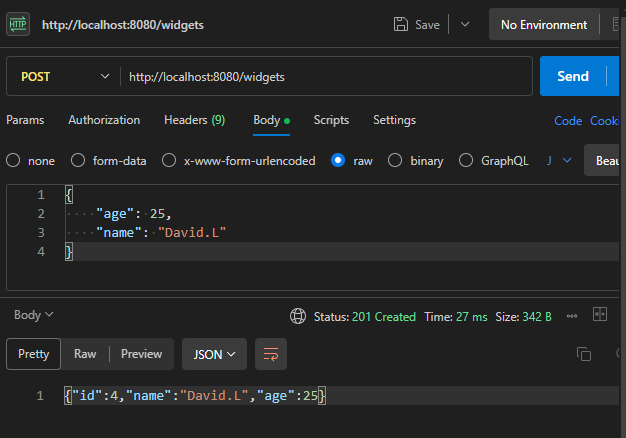Open the JSON response format dropdown

(x=214, y=354)
